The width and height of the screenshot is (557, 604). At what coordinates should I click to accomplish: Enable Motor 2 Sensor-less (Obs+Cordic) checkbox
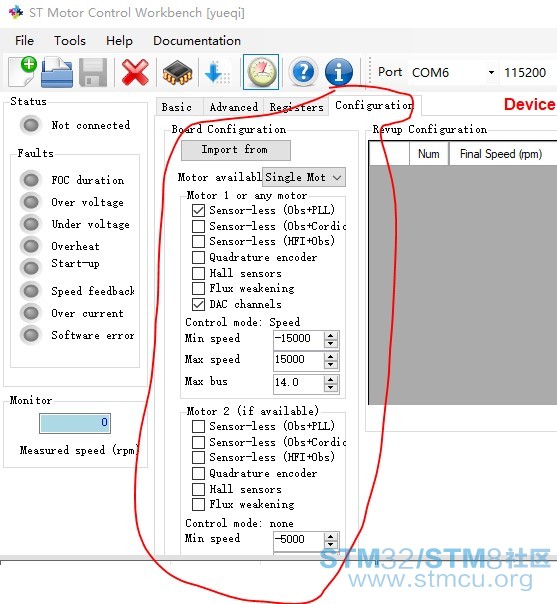pos(198,442)
